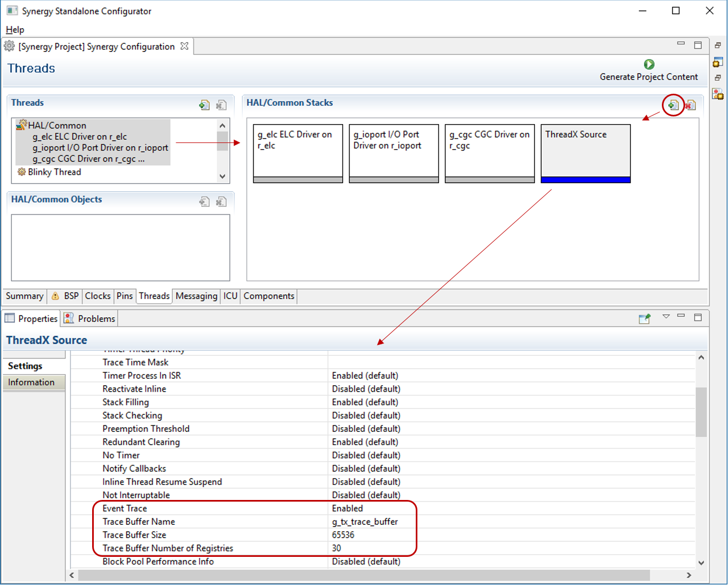
Task: Click New Thread icon in Threads panel
Action: click(204, 105)
